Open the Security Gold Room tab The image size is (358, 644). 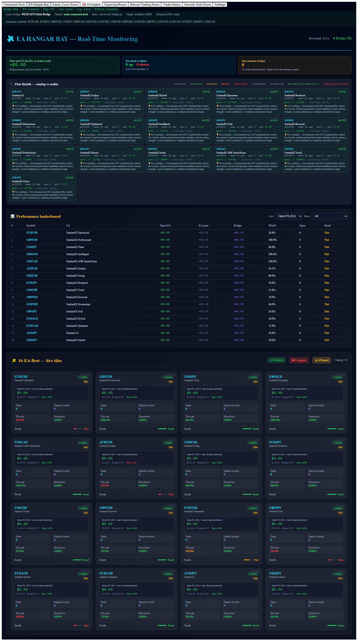click(x=198, y=4)
